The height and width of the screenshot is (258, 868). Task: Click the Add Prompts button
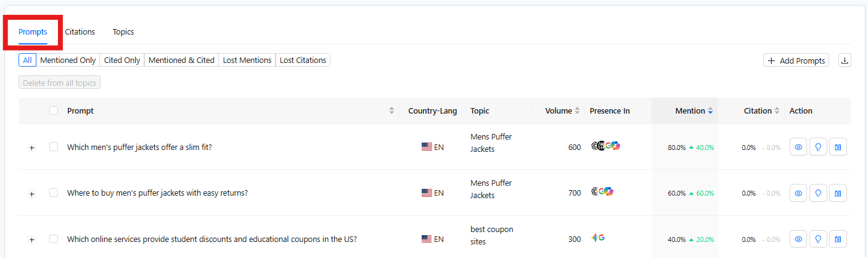[x=796, y=60]
